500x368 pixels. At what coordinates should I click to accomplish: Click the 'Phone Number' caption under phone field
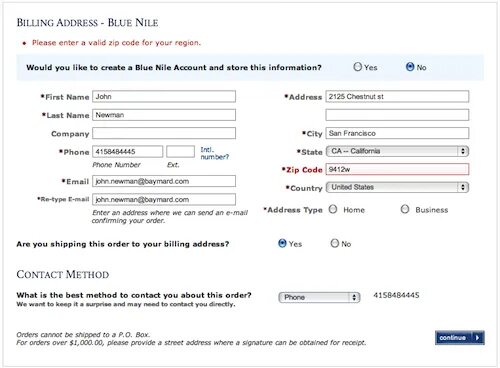click(116, 165)
